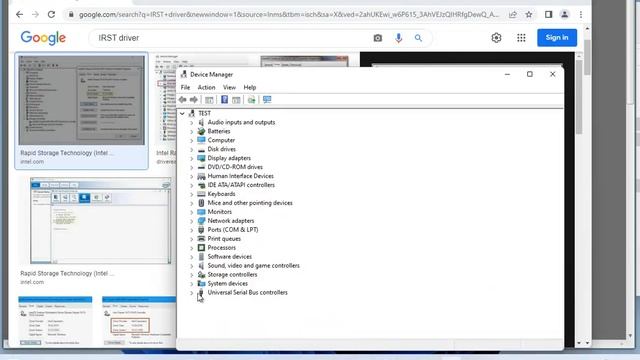
Task: Select Ports (COM & LPT) item
Action: [x=233, y=230]
